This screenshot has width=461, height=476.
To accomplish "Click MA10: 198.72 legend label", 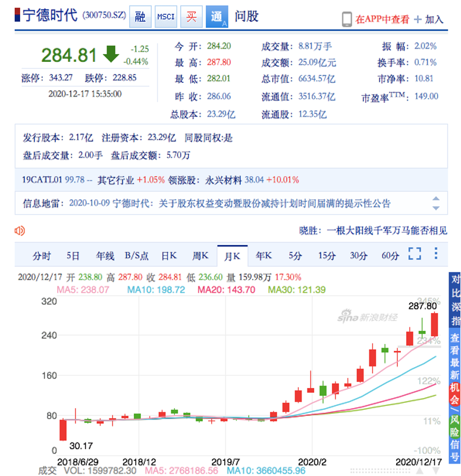I will coord(156,290).
